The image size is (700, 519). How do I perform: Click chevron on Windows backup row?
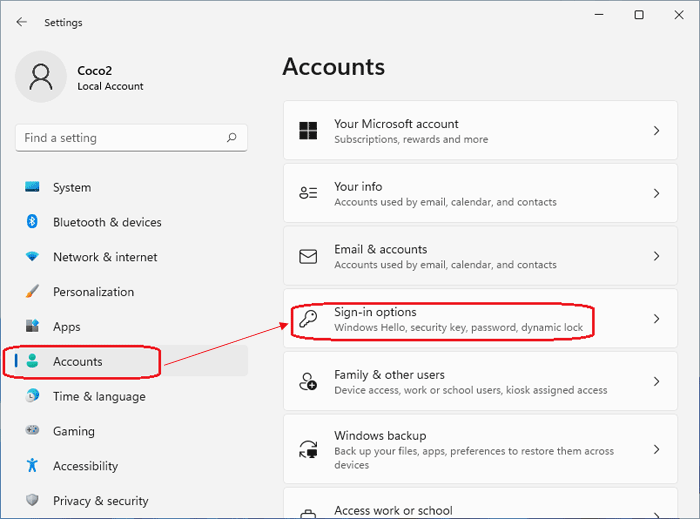tap(656, 449)
